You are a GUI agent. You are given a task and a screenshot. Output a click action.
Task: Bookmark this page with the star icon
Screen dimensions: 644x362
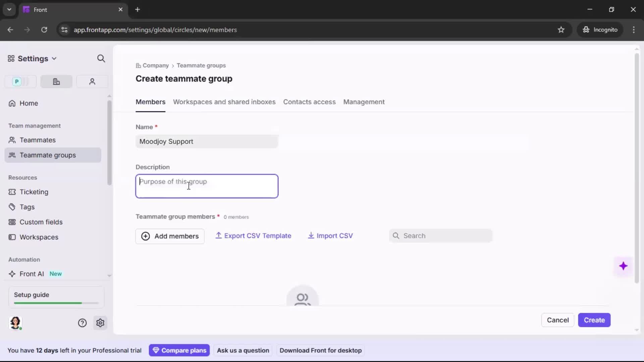[561, 30]
